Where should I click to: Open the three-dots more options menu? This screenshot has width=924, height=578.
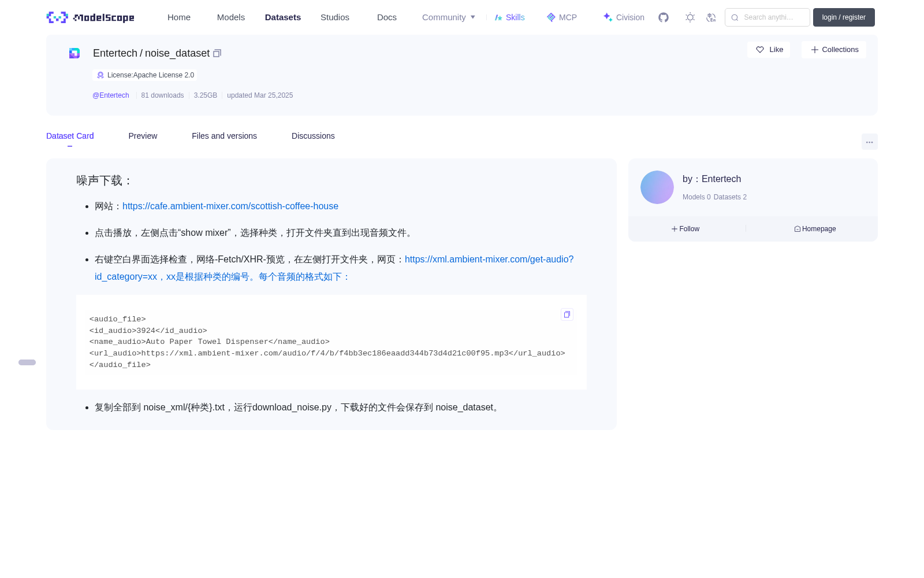click(869, 142)
